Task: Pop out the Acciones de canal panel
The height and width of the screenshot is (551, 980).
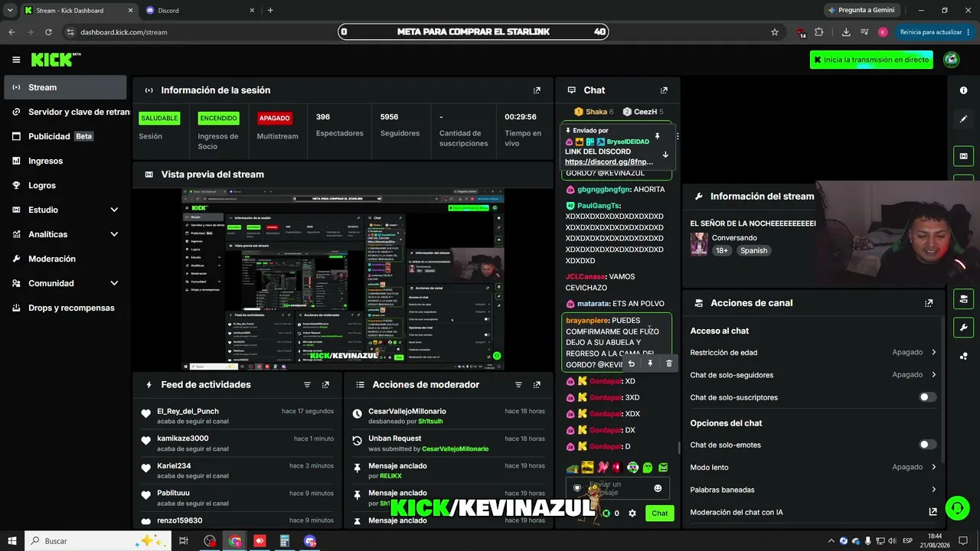Action: (x=929, y=303)
